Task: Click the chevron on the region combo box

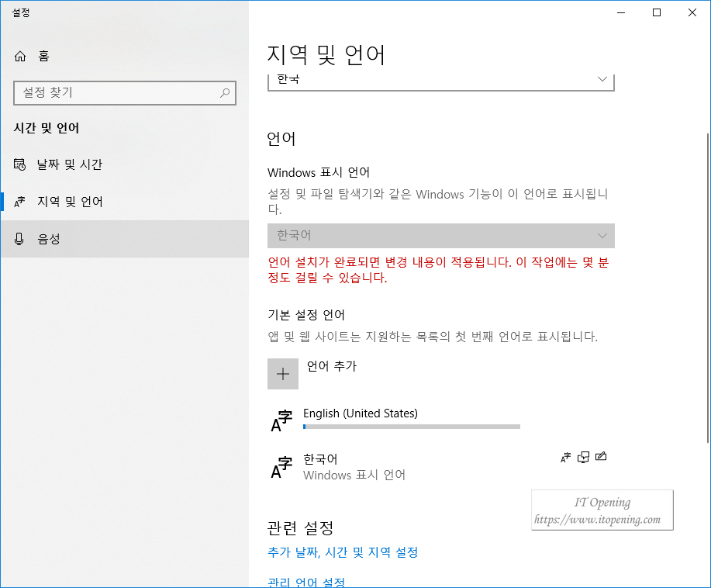Action: click(x=602, y=79)
